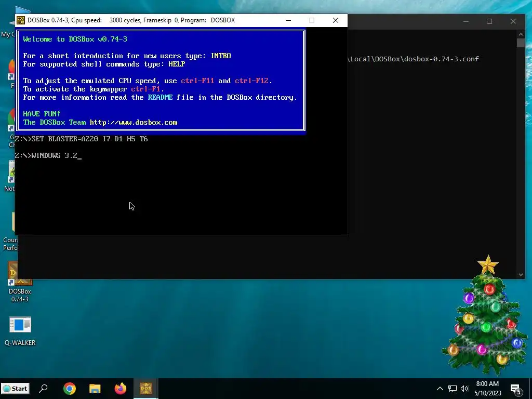Click the HELP word in welcome box
The width and height of the screenshot is (532, 399).
point(177,64)
